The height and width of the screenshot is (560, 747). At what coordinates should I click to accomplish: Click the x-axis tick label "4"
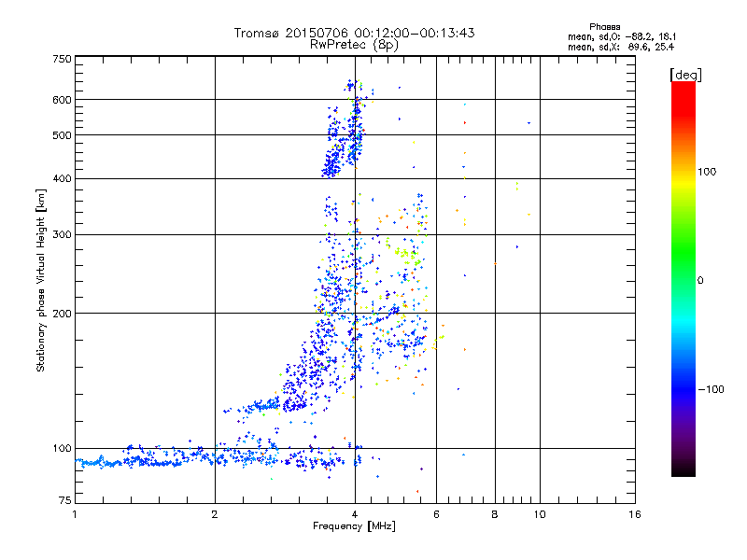click(x=355, y=514)
